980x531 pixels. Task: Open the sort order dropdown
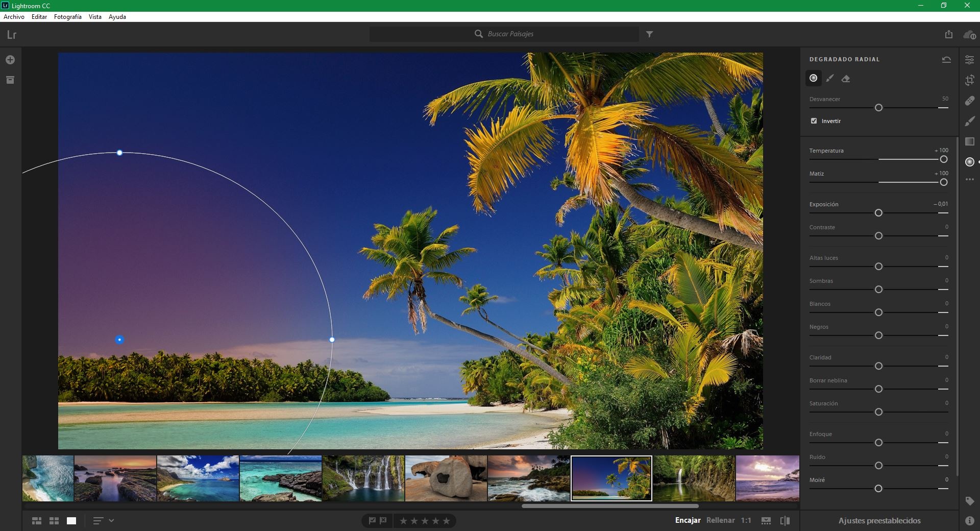[x=103, y=521]
